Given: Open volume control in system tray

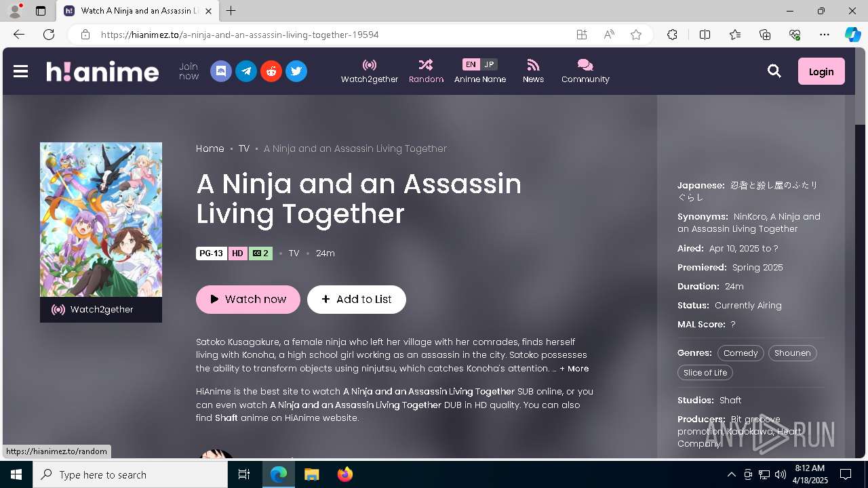Looking at the screenshot, I should 781,474.
